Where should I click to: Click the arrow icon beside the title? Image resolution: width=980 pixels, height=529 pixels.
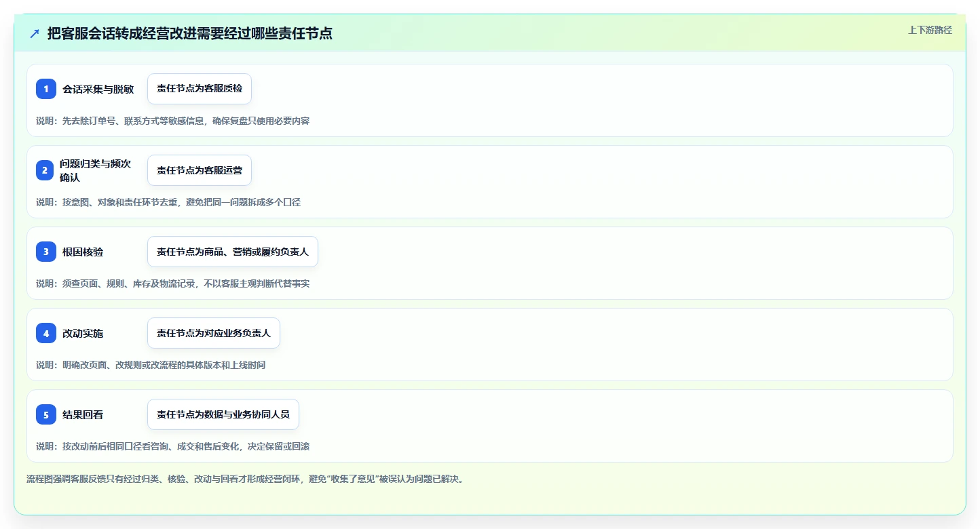point(35,33)
